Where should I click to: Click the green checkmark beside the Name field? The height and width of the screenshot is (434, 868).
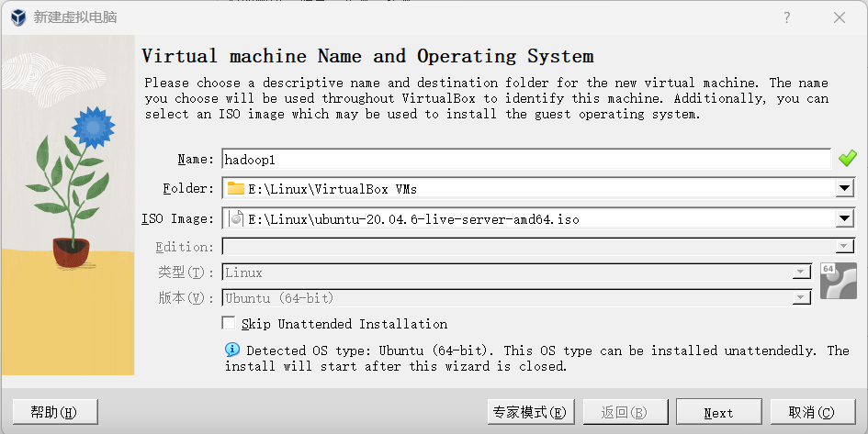847,159
